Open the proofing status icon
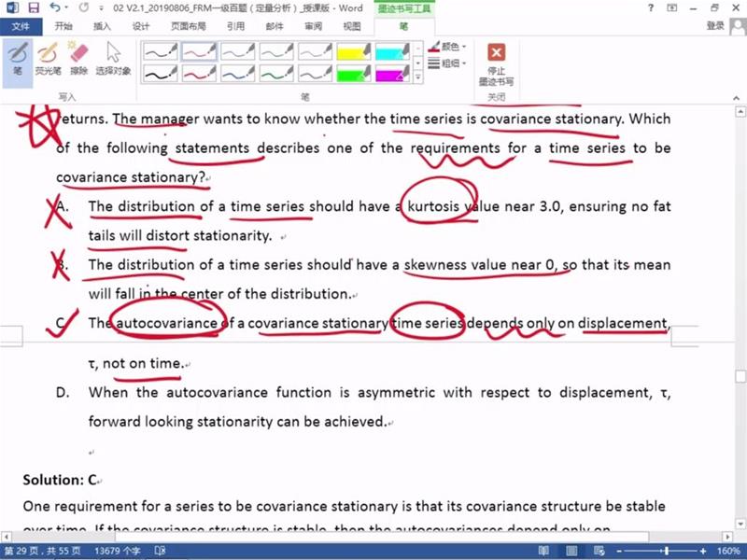Viewport: 747px width, 560px height. point(160,551)
